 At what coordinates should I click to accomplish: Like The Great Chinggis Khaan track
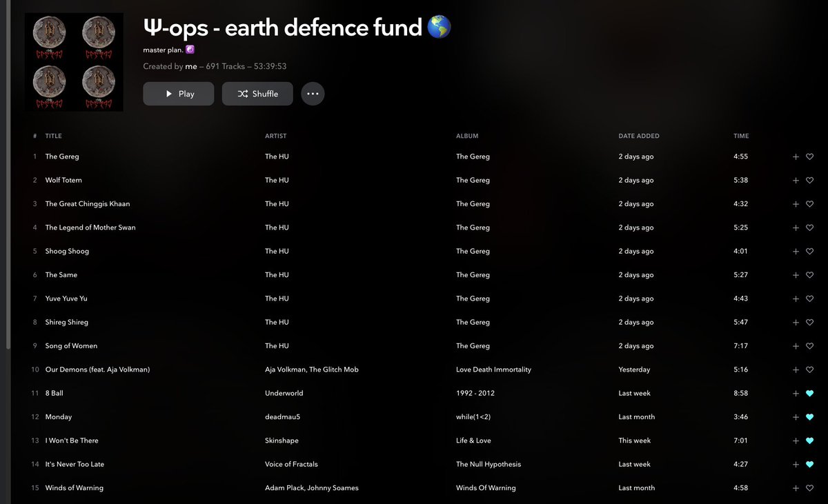point(810,204)
